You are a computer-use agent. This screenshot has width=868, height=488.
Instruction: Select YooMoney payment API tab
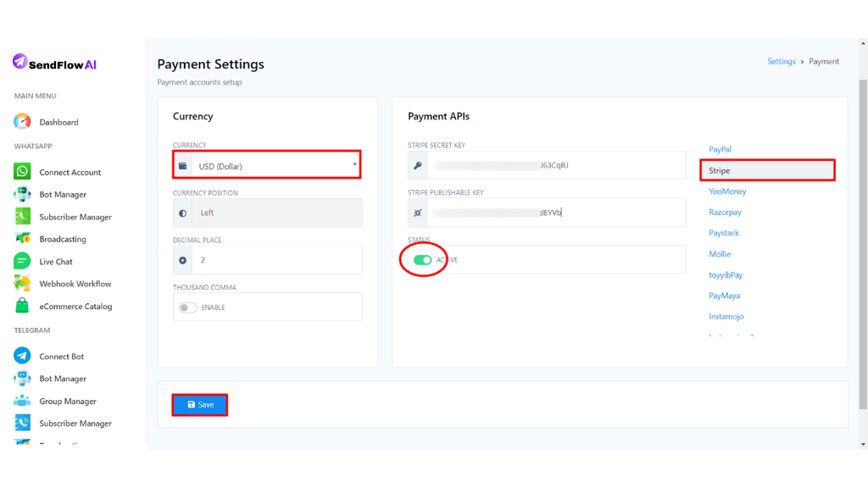[727, 191]
